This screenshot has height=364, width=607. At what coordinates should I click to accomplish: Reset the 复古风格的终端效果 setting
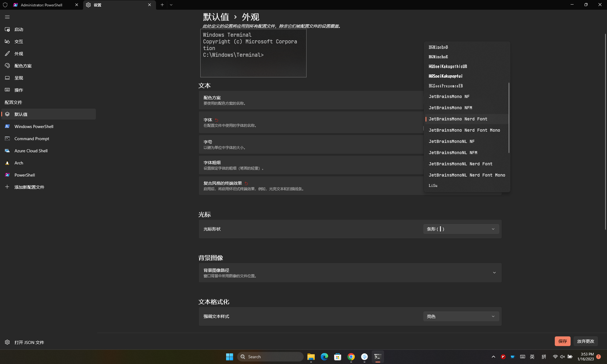[246, 183]
